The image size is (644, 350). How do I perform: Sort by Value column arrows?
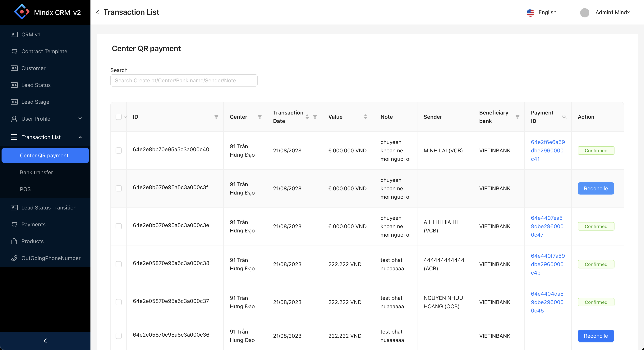[x=365, y=117]
